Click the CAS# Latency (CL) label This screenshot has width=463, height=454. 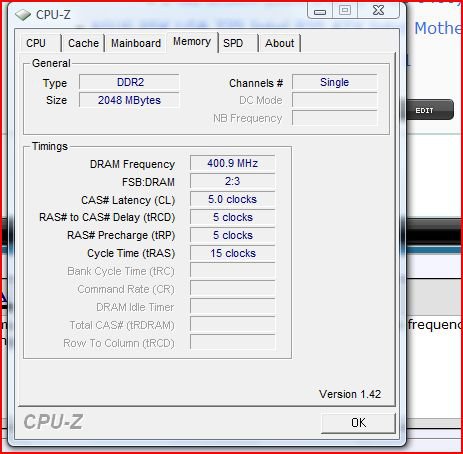coord(128,200)
